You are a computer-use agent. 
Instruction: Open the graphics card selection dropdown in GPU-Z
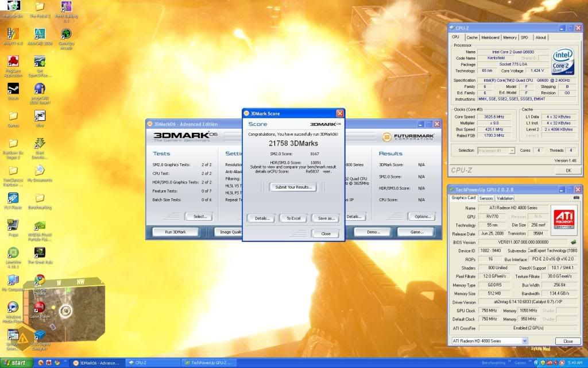pos(525,341)
